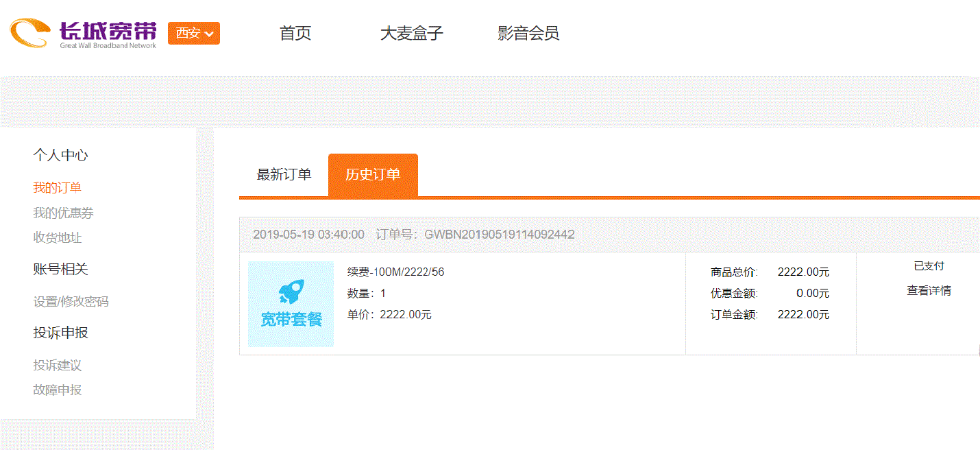The image size is (980, 450).
Task: Click the rocket icon on order thumbnail
Action: coord(291,292)
